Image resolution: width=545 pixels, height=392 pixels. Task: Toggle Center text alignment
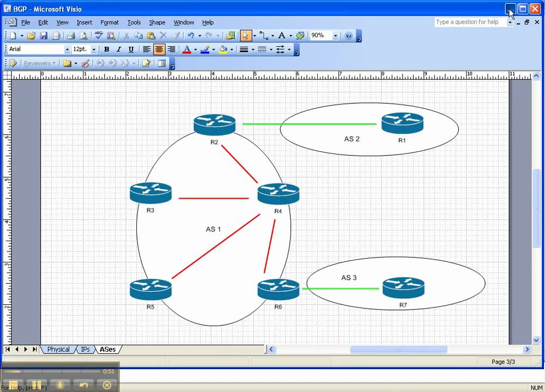(159, 50)
